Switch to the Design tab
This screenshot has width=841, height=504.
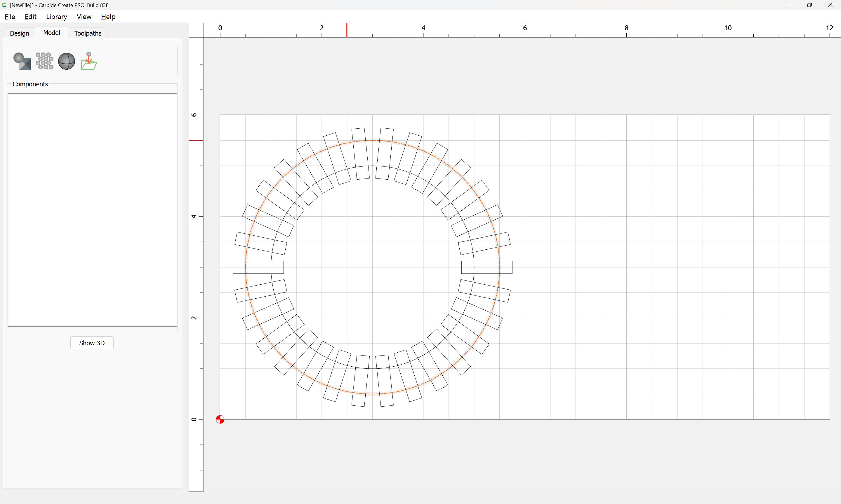(19, 33)
